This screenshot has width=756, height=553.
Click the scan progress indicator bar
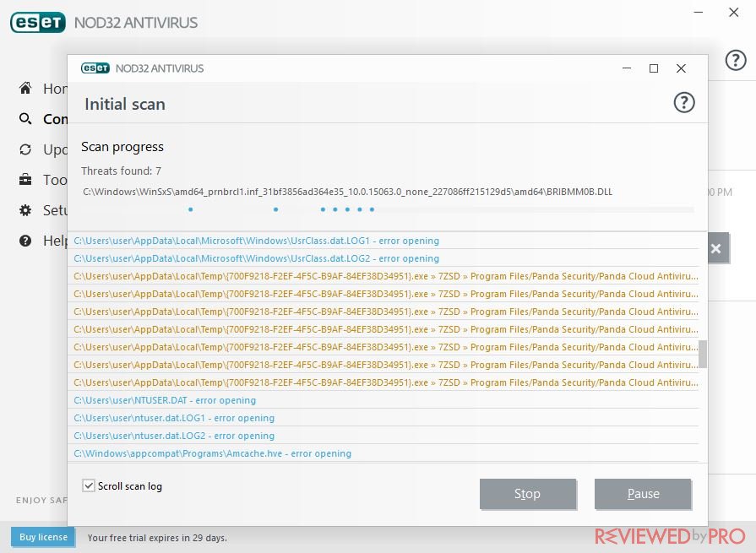[388, 209]
